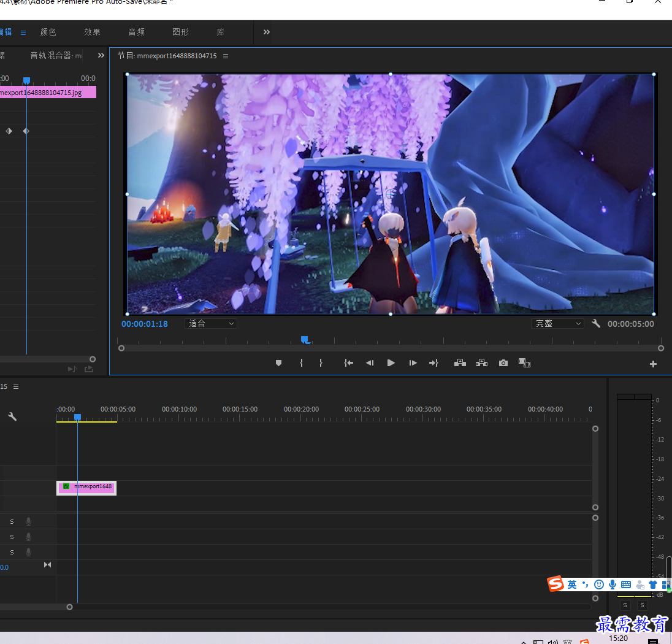Click the Mark In bracket button

[x=301, y=363]
